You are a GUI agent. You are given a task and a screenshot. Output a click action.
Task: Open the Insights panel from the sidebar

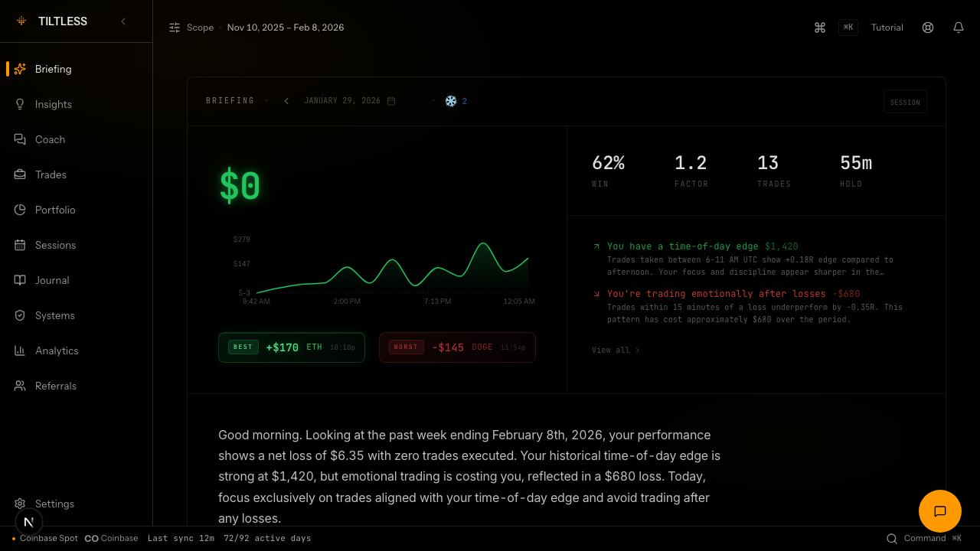click(x=53, y=104)
